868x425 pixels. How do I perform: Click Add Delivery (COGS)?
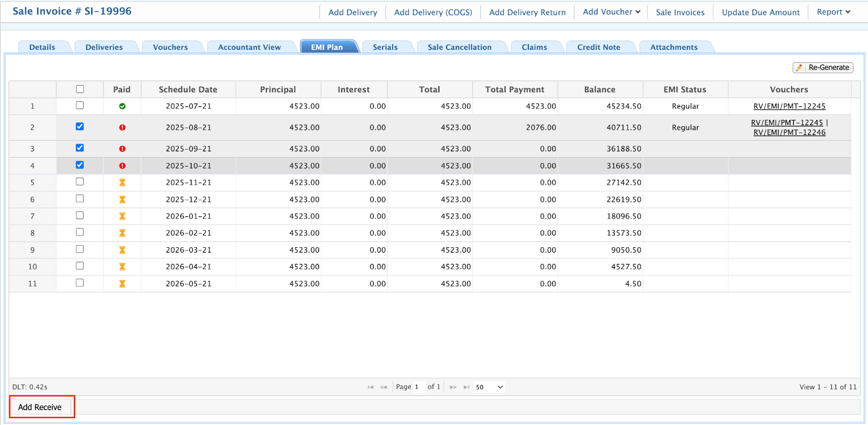coord(433,12)
